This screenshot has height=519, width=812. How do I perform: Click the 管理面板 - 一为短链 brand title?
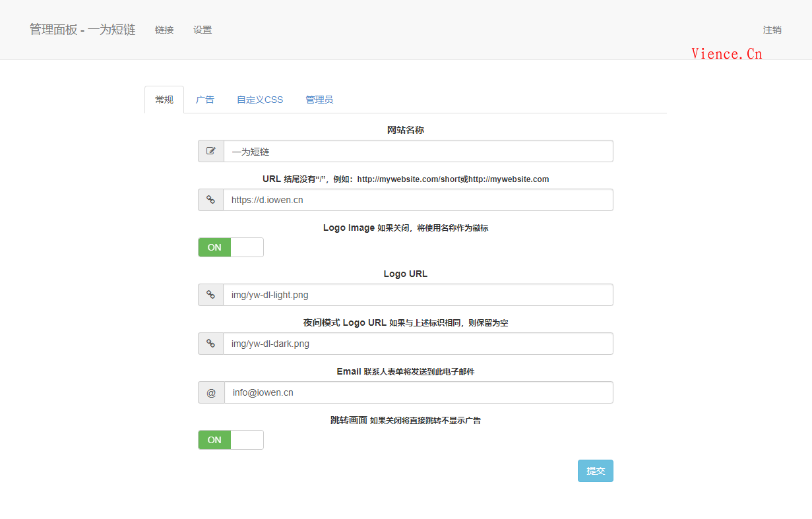click(81, 30)
